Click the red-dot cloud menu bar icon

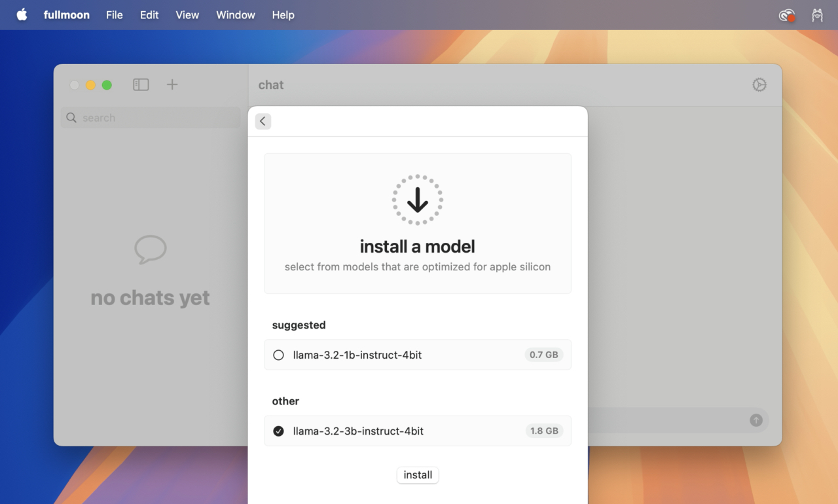786,15
